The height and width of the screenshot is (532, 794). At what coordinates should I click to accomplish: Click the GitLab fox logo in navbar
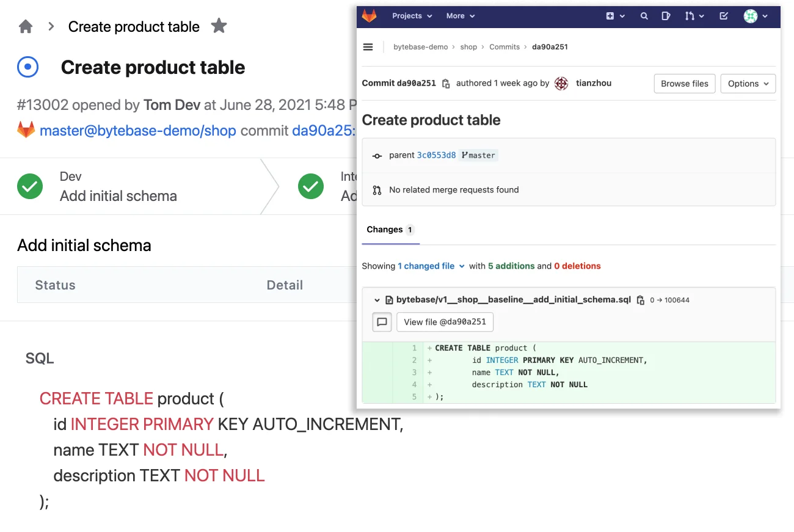pos(370,16)
